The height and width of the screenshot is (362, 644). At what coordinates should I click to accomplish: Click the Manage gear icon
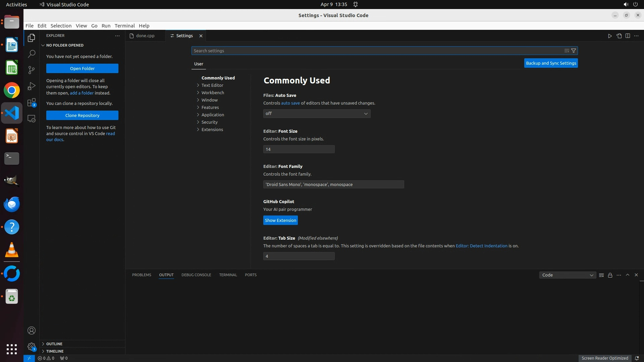pos(32,347)
